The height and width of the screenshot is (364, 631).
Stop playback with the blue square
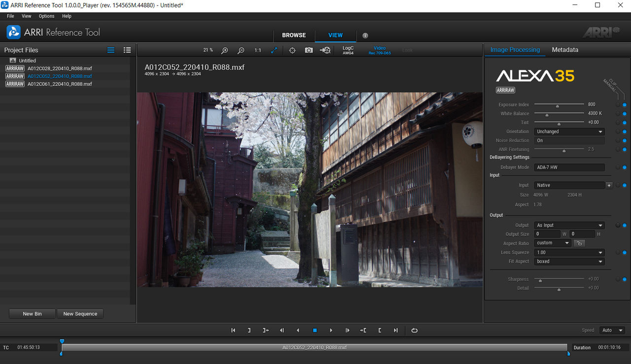click(x=315, y=331)
